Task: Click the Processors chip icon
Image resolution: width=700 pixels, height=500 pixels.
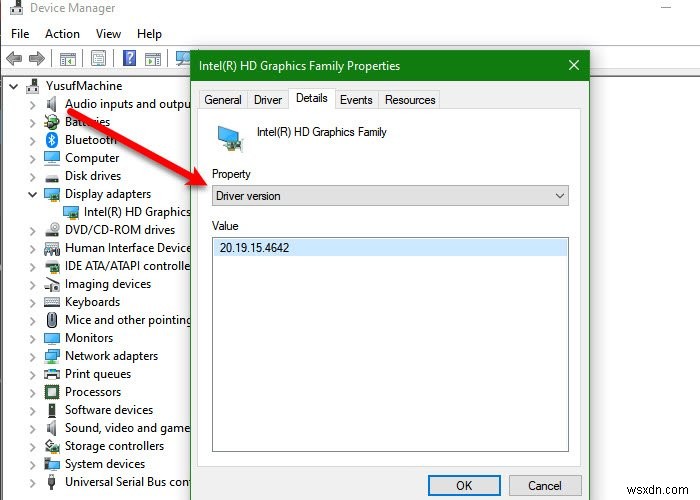Action: pos(52,392)
